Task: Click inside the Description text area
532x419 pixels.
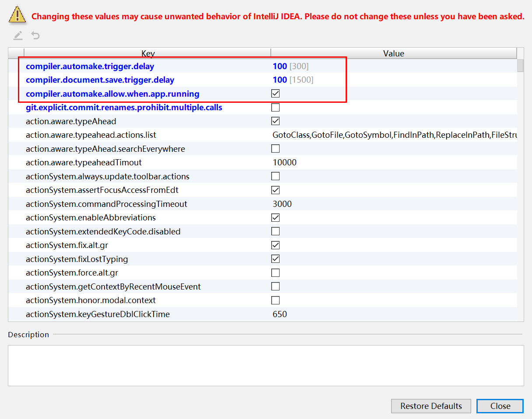Action: [x=266, y=366]
